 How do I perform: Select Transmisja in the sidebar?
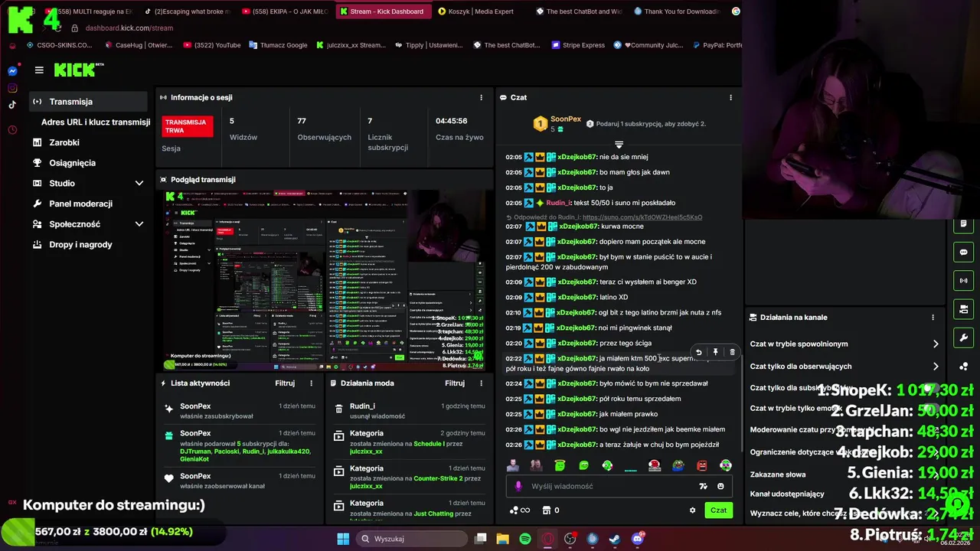click(x=87, y=102)
